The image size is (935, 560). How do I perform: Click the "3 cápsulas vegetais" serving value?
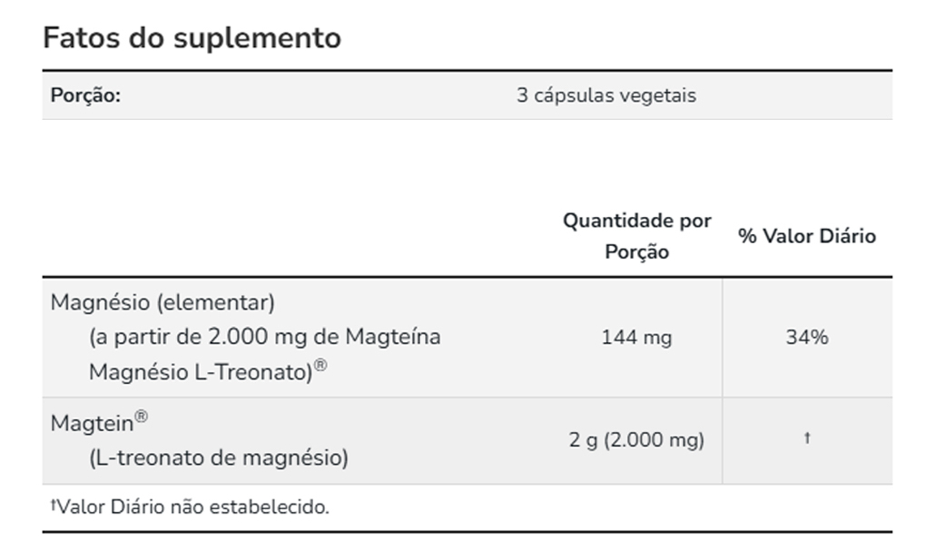(x=606, y=95)
